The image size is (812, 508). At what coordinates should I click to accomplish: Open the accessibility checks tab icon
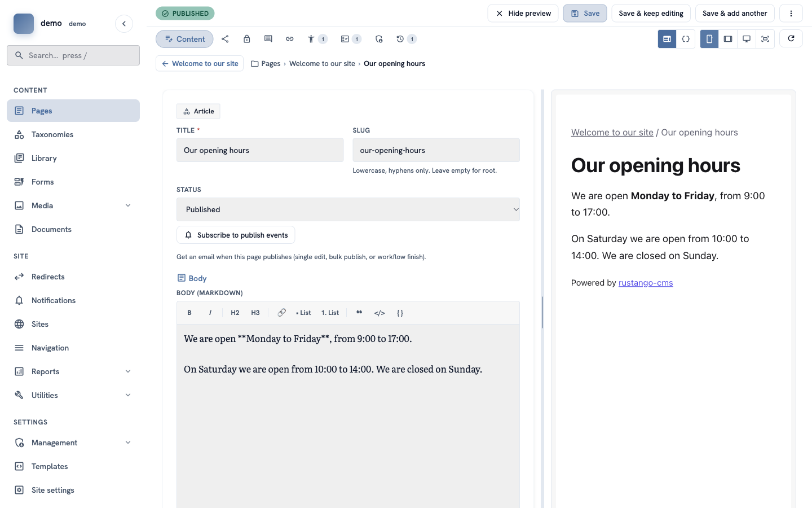(316, 39)
